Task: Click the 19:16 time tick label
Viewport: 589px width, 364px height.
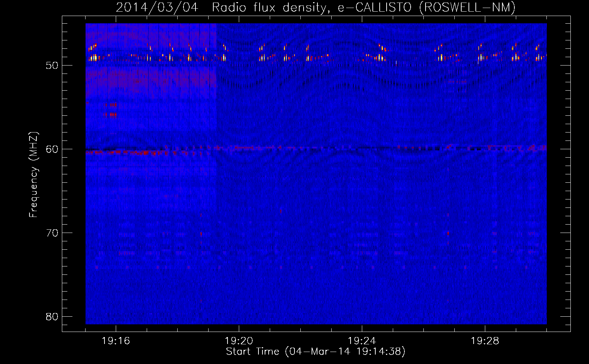Action: (x=116, y=341)
